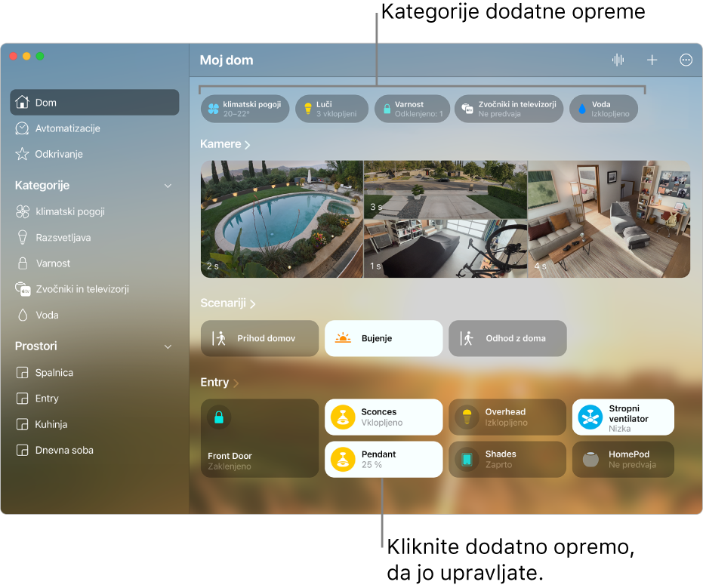Viewport: 703px width, 588px height.
Task: Click the walking person icon on Odhod z doma
Action: (x=467, y=338)
